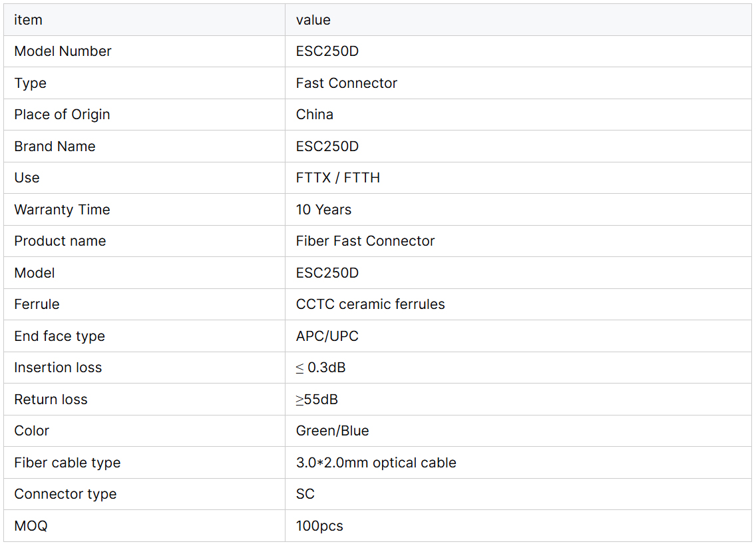Click the 'value' column header
This screenshot has width=756, height=546.
[313, 20]
